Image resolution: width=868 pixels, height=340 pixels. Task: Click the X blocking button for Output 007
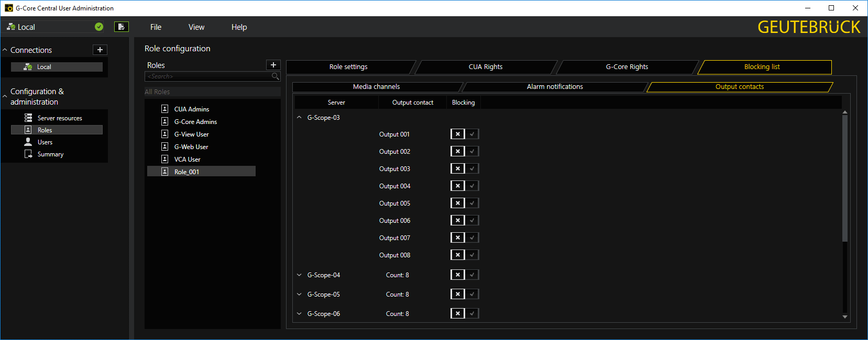458,237
